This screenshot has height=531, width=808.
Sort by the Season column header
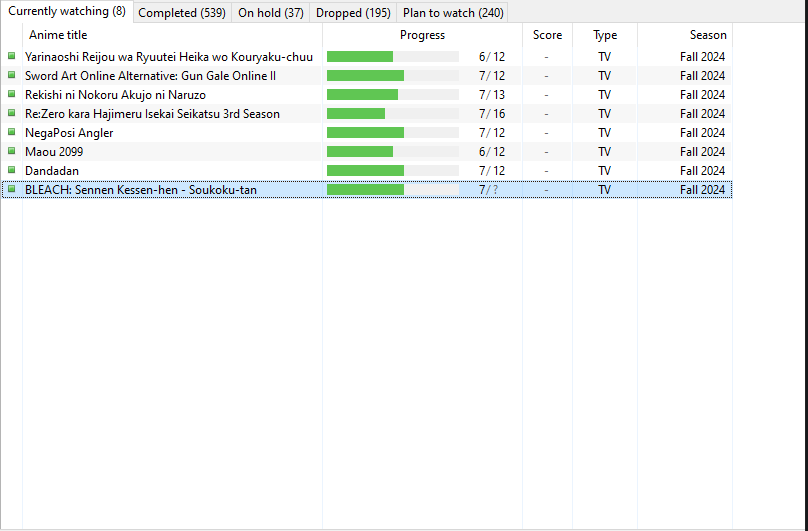pyautogui.click(x=685, y=35)
